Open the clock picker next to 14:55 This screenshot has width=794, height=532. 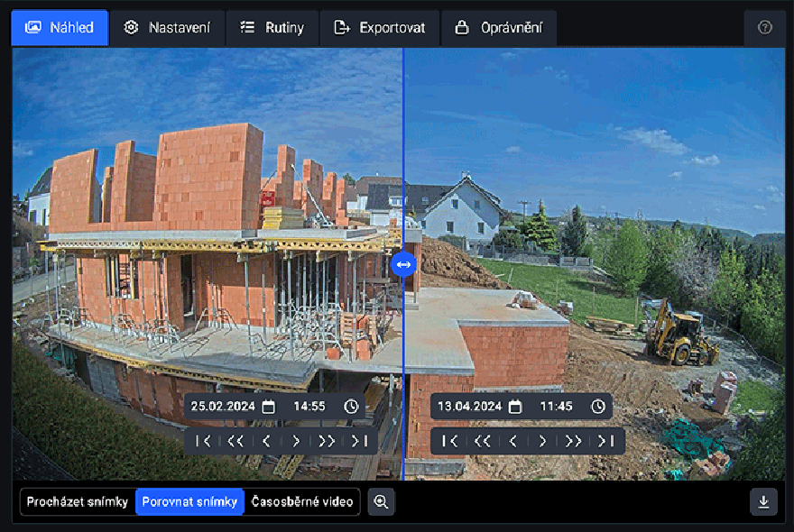(x=351, y=407)
